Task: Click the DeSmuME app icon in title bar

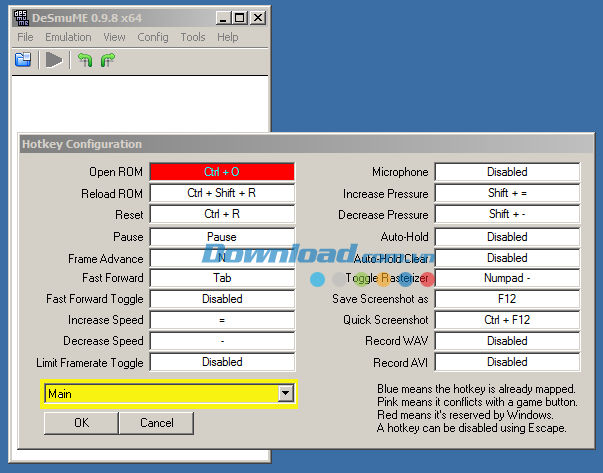Action: pyautogui.click(x=22, y=18)
